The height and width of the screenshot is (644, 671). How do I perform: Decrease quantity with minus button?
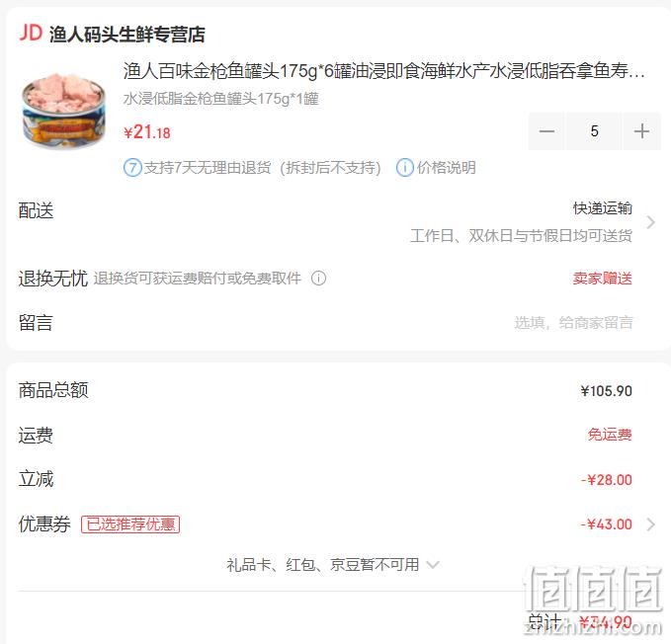click(x=546, y=131)
